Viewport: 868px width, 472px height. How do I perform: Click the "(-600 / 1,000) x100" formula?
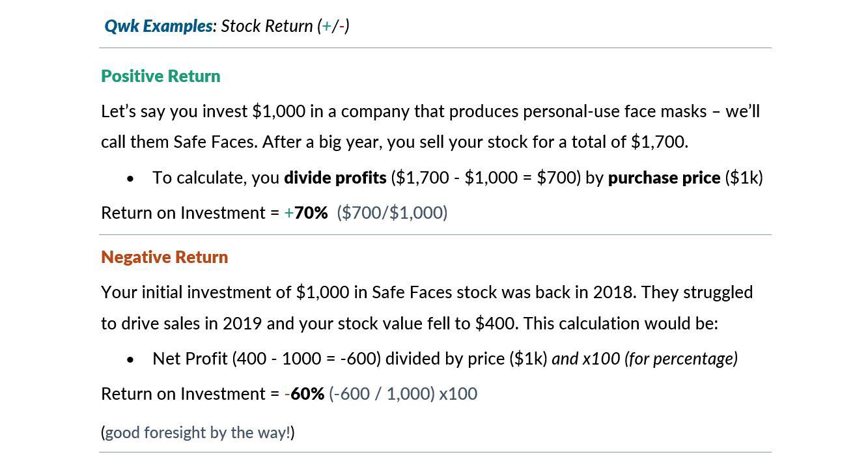point(403,394)
